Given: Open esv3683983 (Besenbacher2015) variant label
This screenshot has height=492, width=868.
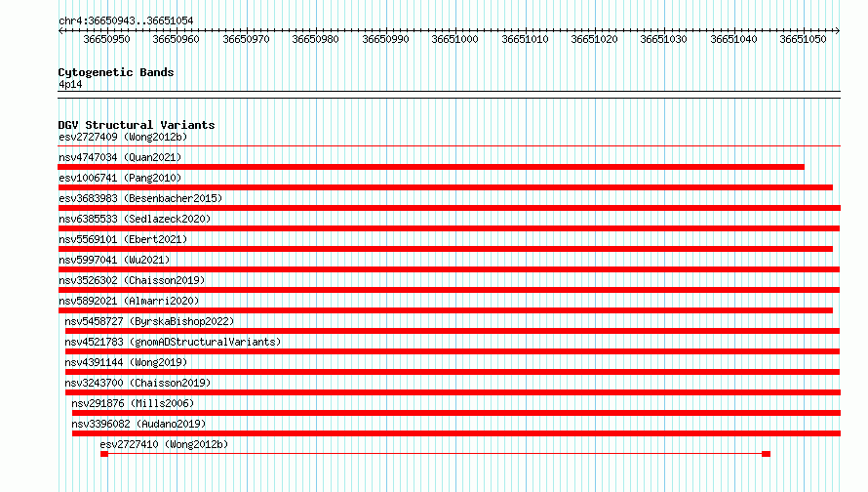Looking at the screenshot, I should pos(140,198).
